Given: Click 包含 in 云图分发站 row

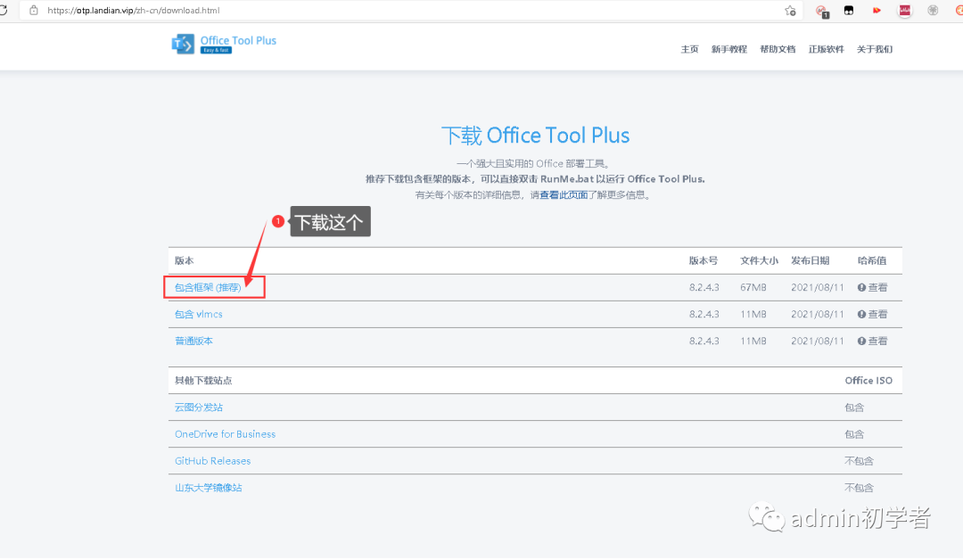Looking at the screenshot, I should point(854,408).
